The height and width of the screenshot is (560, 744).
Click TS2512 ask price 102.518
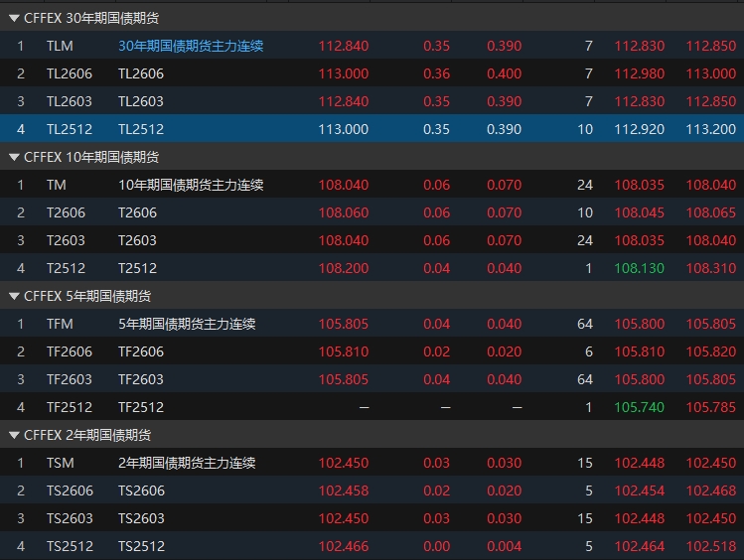point(711,546)
